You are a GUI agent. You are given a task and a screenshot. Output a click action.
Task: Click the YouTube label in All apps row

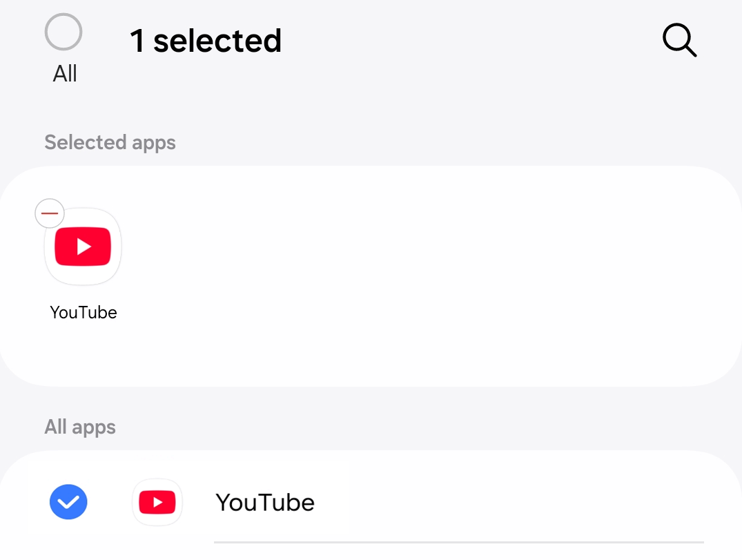(265, 502)
